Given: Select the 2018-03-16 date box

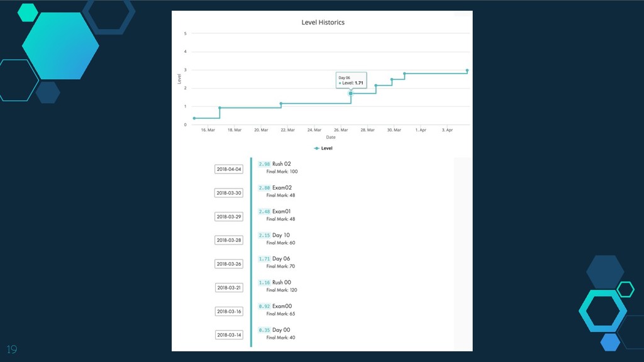Looking at the screenshot, I should 229,311.
